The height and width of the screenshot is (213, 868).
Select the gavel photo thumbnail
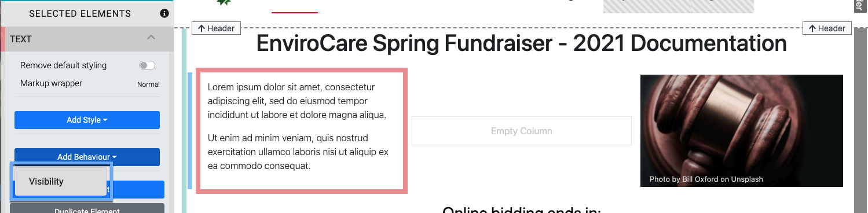[x=741, y=131]
